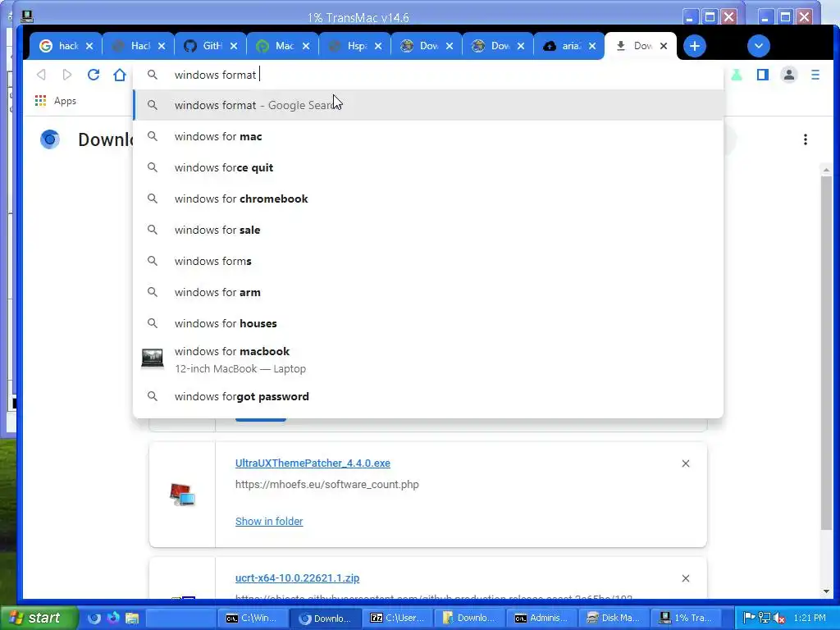The height and width of the screenshot is (630, 840).
Task: Click Show in folder for UltraUXThemePatcher
Action: coord(269,521)
